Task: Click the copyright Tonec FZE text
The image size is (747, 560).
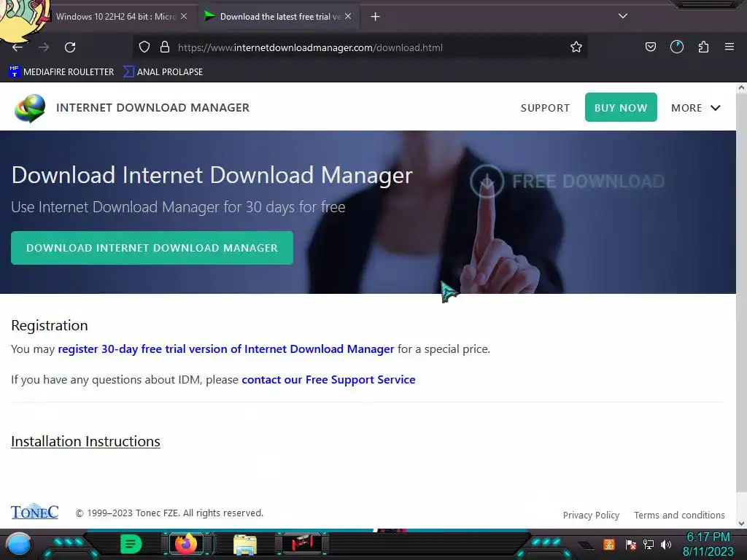Action: [169, 513]
